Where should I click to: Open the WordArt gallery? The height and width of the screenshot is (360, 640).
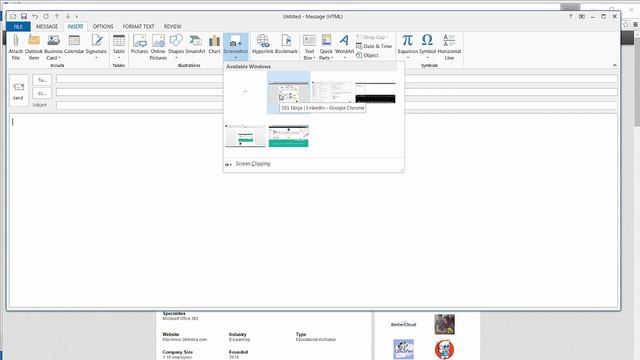344,47
